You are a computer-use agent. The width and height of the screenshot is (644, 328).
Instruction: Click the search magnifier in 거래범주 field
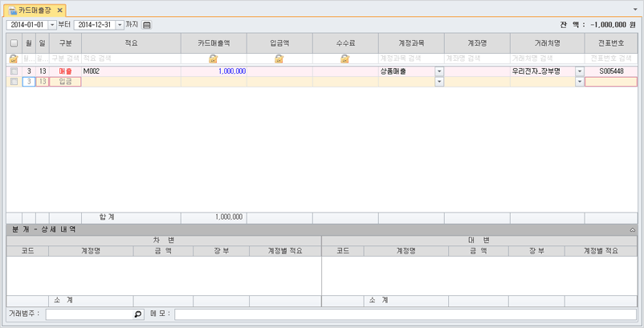[x=138, y=314]
